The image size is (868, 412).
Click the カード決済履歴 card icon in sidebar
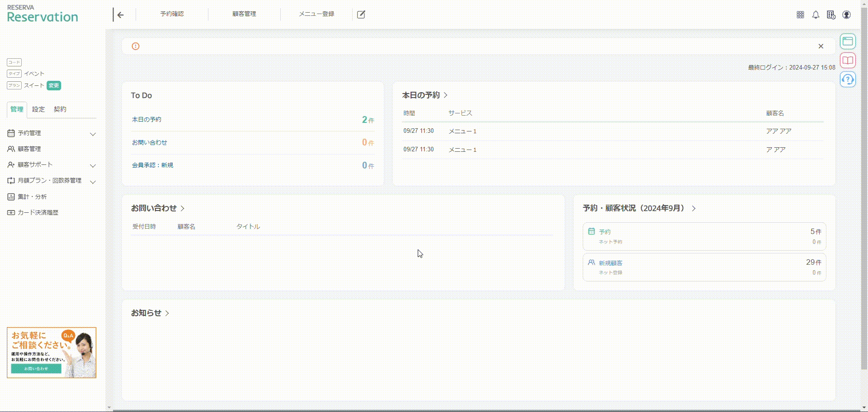[11, 213]
